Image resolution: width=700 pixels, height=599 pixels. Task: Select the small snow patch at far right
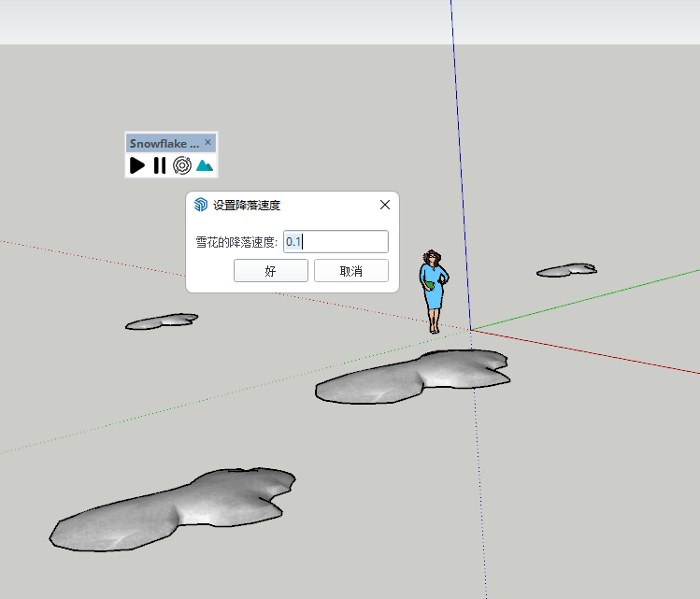pos(566,270)
